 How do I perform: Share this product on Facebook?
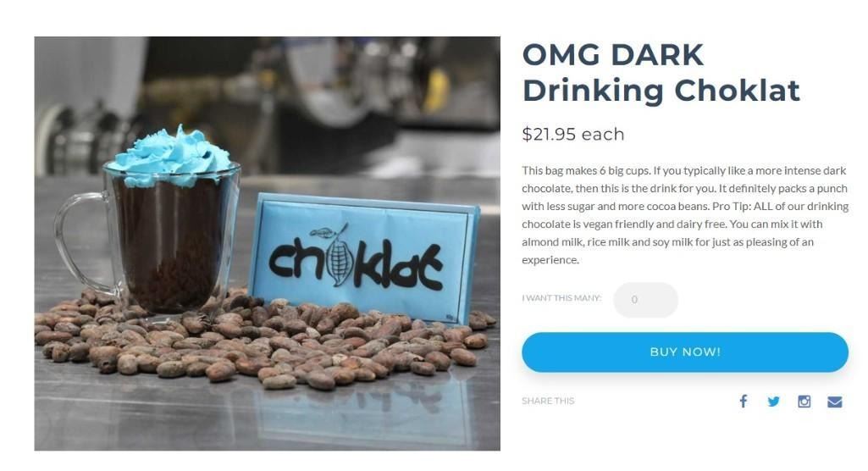coord(743,402)
